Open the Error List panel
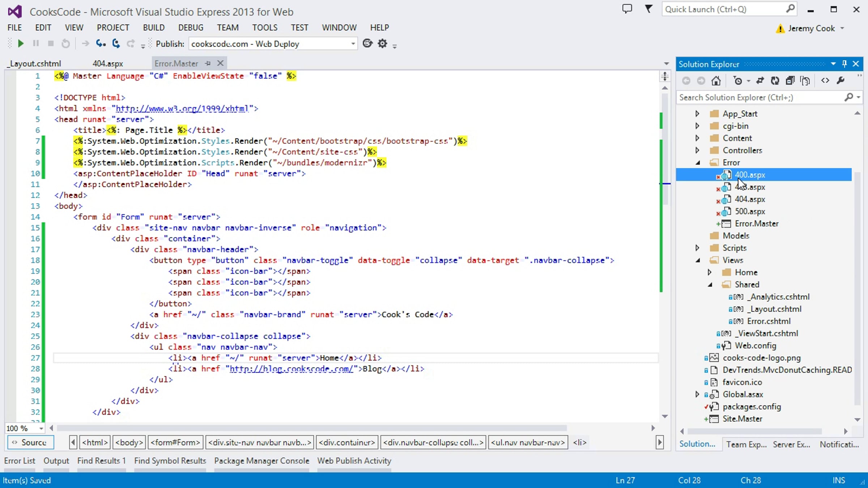Image resolution: width=868 pixels, height=488 pixels. 20,461
